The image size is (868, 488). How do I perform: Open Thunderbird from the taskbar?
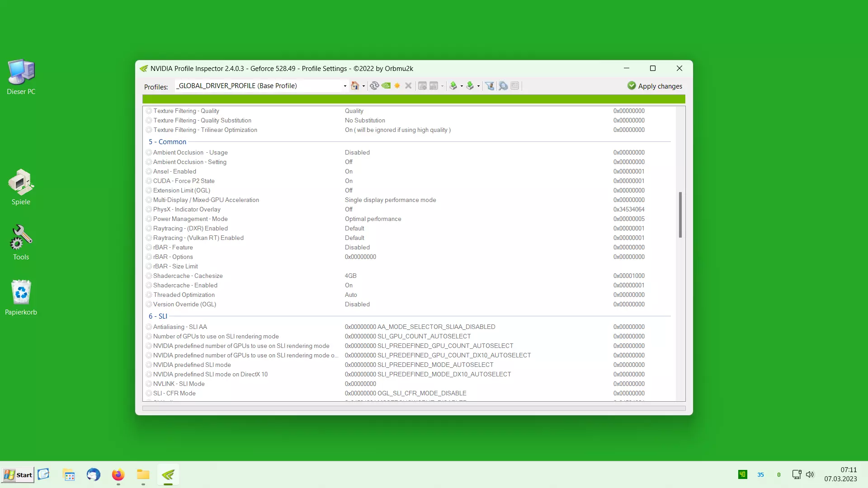click(x=94, y=475)
